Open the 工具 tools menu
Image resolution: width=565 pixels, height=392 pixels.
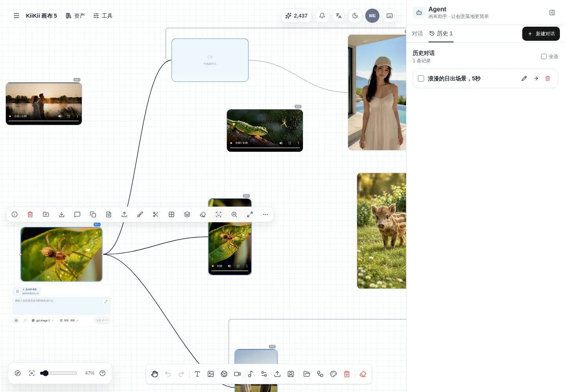[x=103, y=16]
